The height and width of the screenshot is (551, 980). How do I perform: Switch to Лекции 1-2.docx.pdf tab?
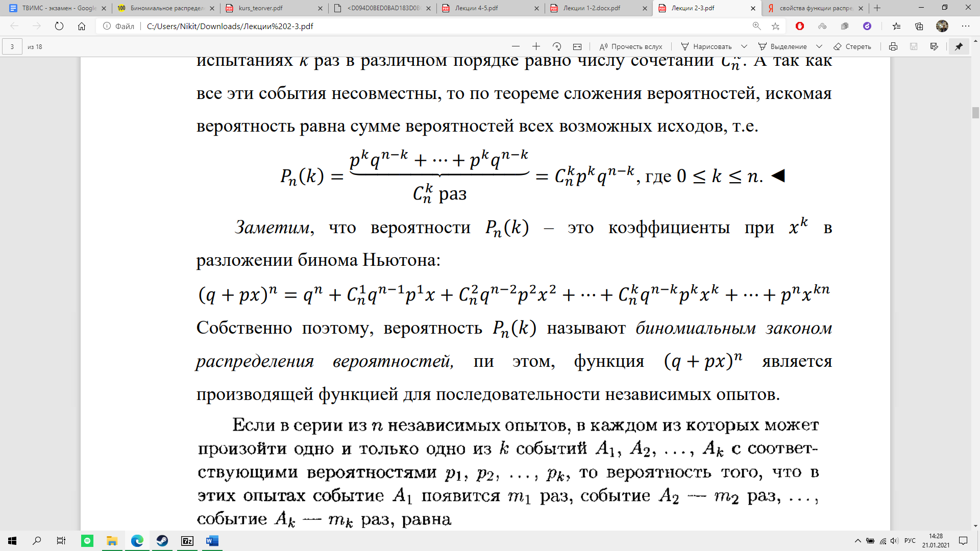pyautogui.click(x=599, y=8)
